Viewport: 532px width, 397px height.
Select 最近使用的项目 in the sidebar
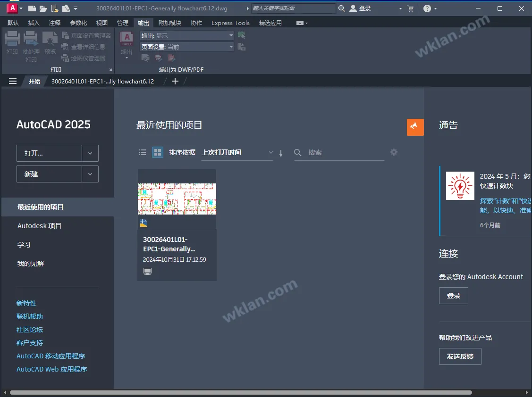(x=58, y=207)
